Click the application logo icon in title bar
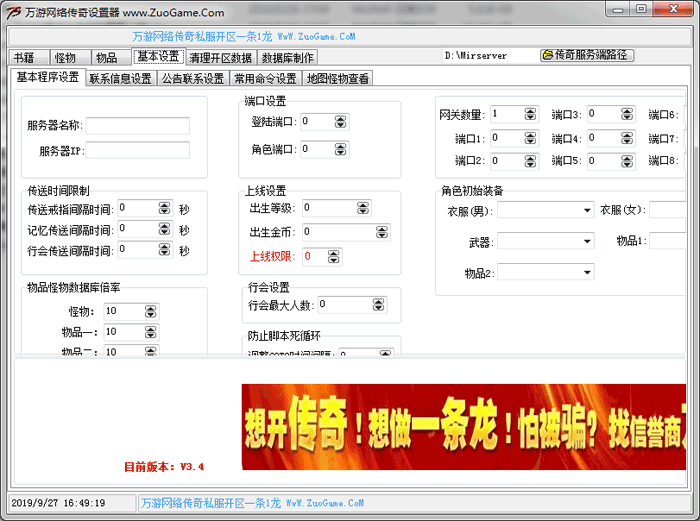 (14, 13)
